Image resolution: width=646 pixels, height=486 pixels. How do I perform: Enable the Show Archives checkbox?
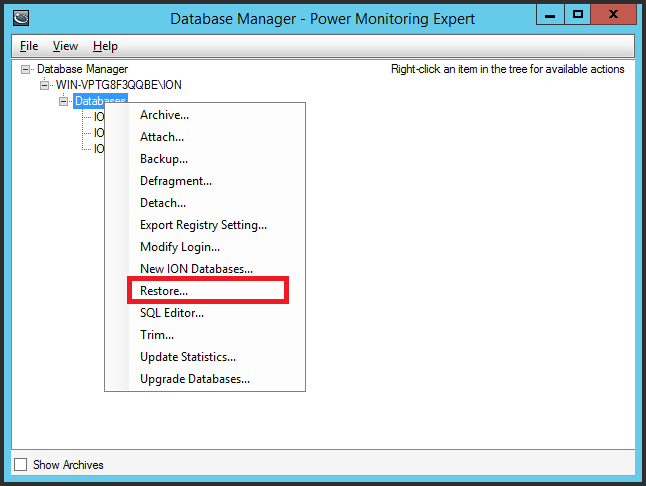point(20,465)
